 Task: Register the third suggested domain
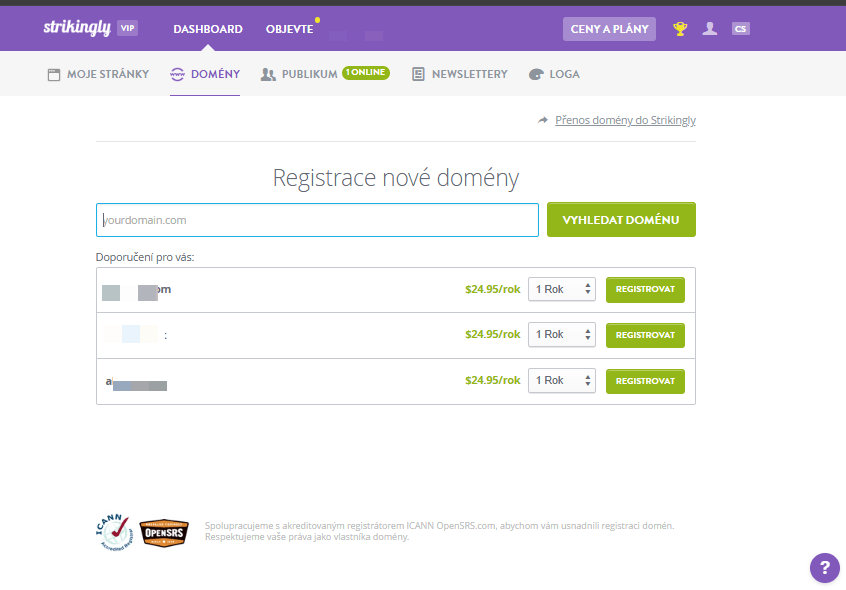click(x=645, y=381)
